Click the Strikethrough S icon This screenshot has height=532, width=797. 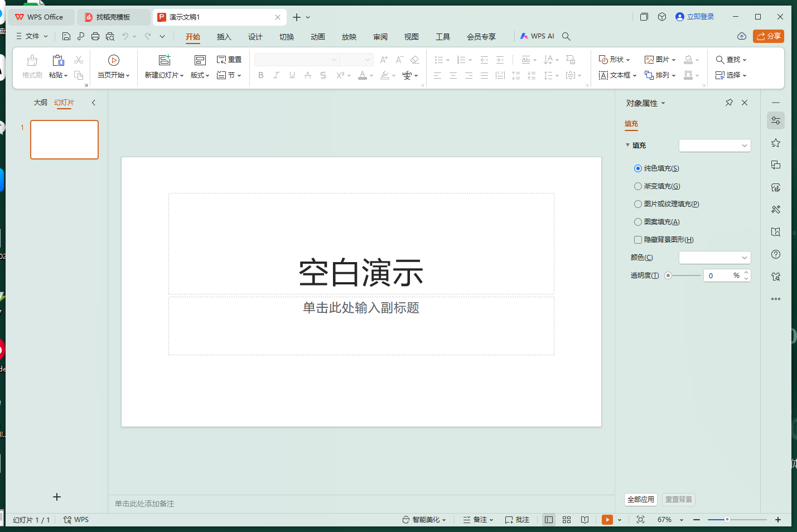[x=323, y=75]
